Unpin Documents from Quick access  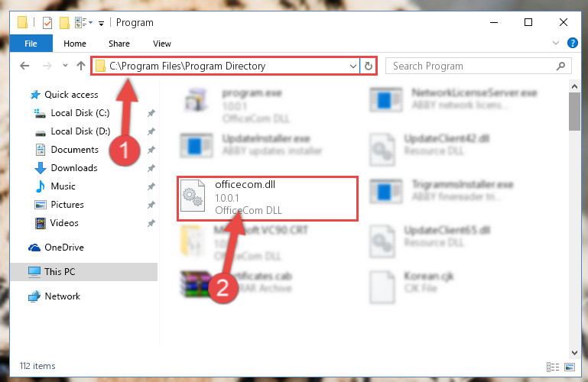(x=151, y=150)
